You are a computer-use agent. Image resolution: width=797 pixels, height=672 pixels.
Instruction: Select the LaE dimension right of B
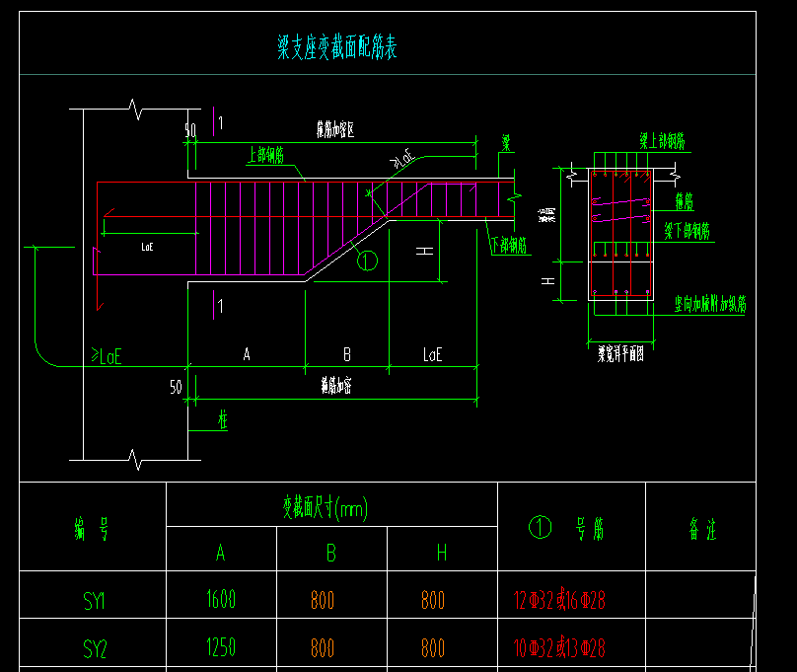433,354
